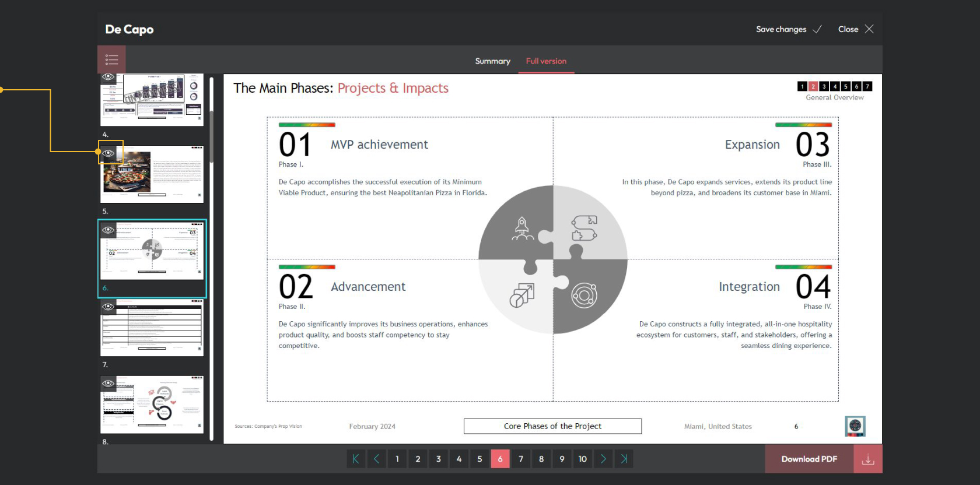Open the slide list menu icon

click(x=111, y=59)
